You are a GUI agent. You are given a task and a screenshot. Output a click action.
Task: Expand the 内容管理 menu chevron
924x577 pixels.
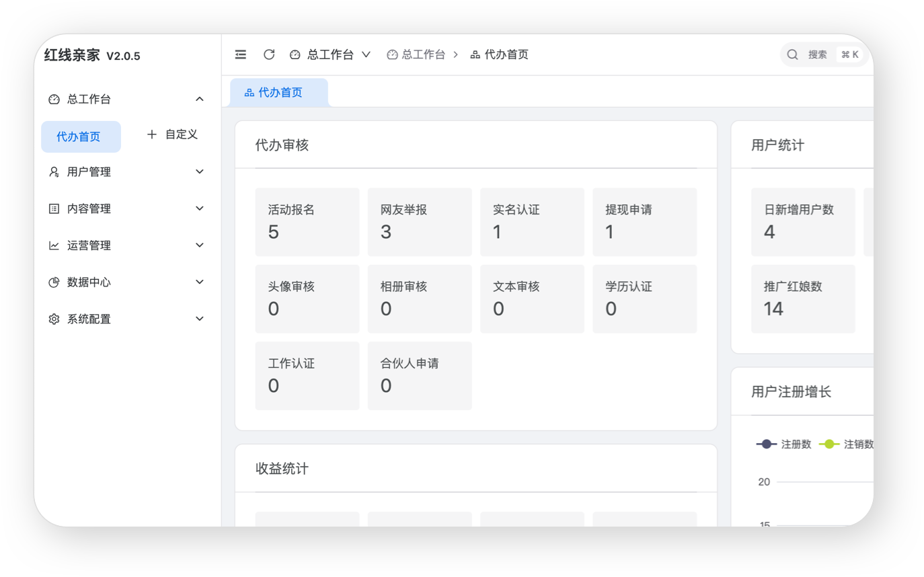coord(200,208)
